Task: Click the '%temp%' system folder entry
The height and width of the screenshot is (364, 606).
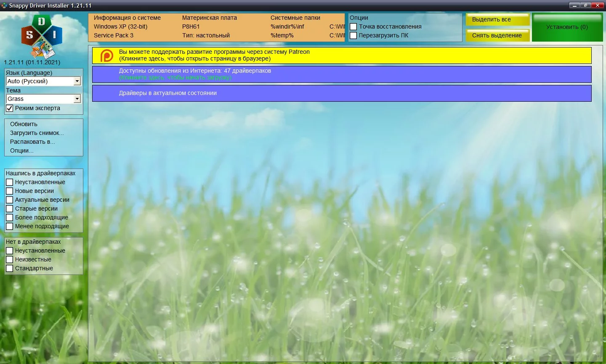Action: [x=282, y=35]
